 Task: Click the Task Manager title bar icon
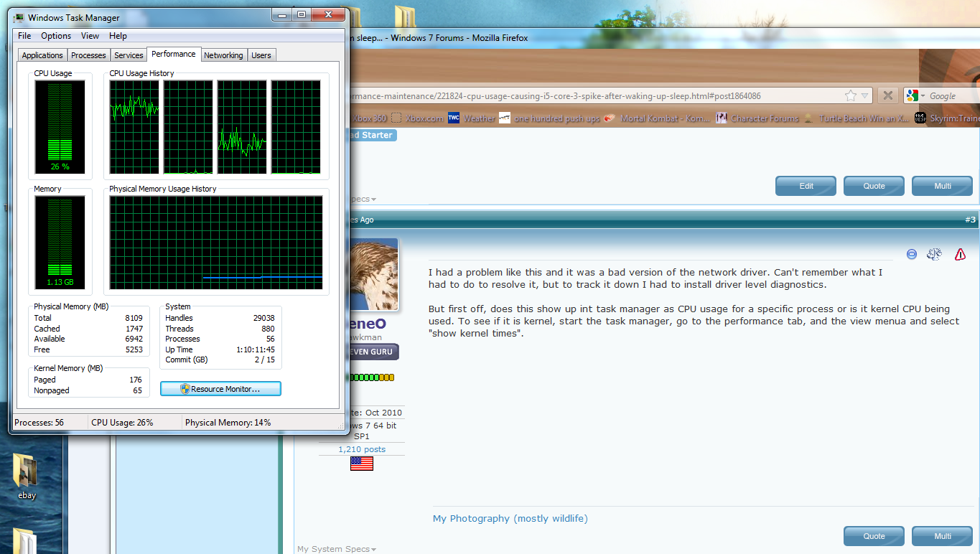tap(19, 17)
